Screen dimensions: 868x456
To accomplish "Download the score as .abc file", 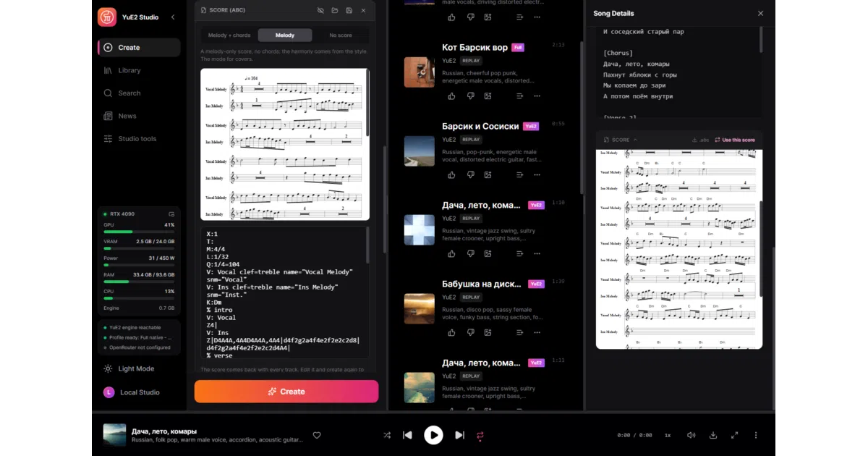I will (700, 140).
